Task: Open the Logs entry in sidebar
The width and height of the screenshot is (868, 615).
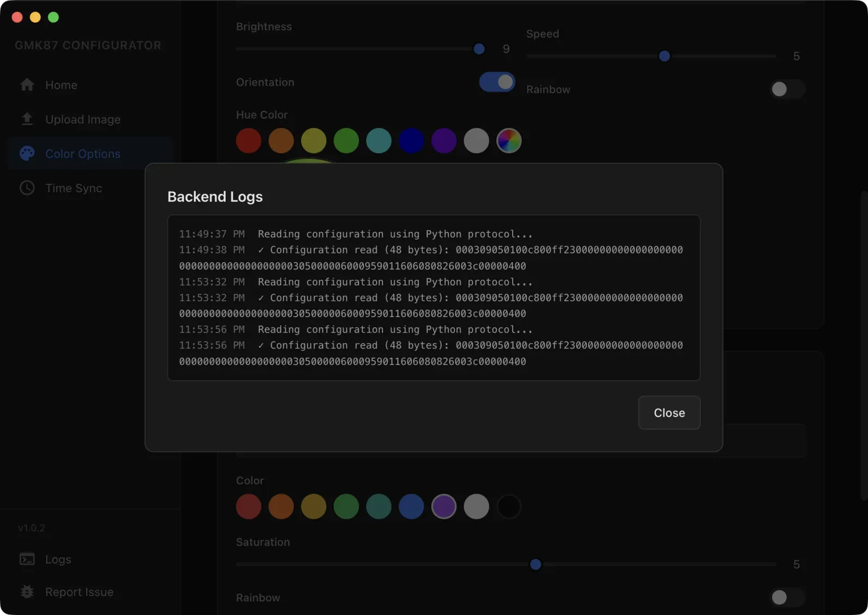Action: coord(90,559)
